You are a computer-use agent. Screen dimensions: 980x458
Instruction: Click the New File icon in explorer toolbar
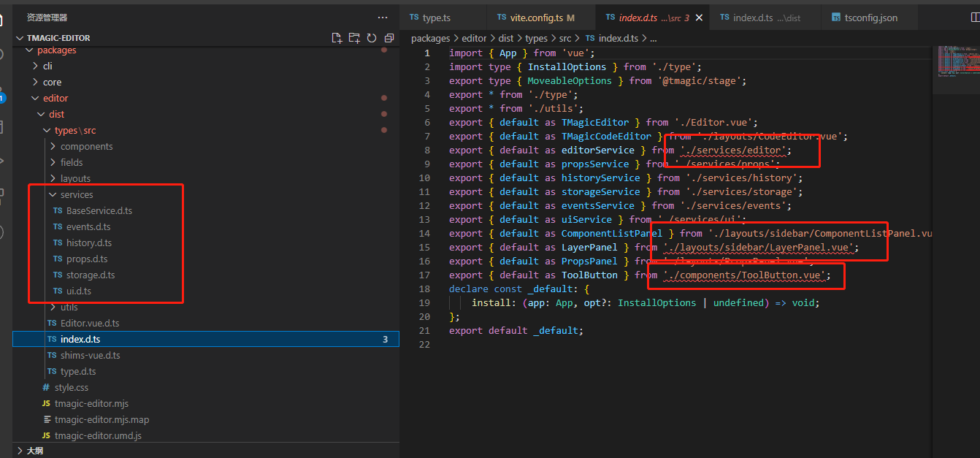[x=337, y=38]
